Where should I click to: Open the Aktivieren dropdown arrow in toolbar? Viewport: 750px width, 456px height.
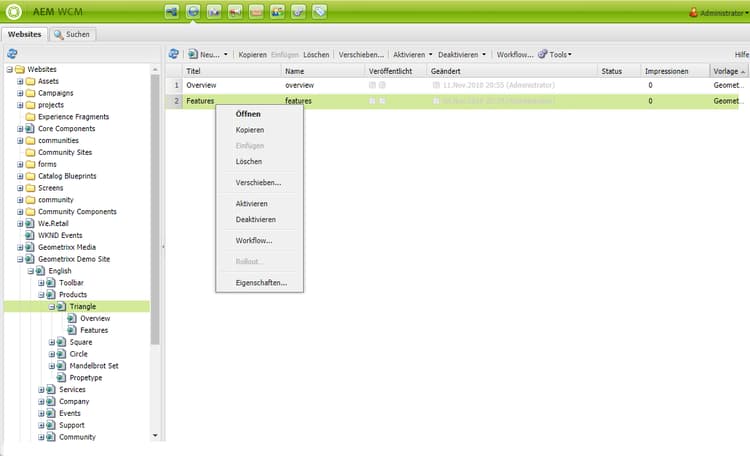tap(430, 55)
